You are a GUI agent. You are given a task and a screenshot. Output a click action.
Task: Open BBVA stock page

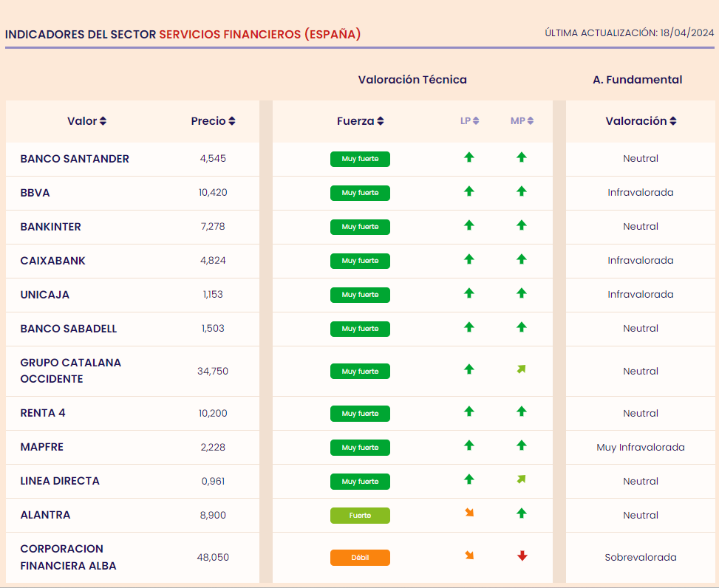click(35, 193)
